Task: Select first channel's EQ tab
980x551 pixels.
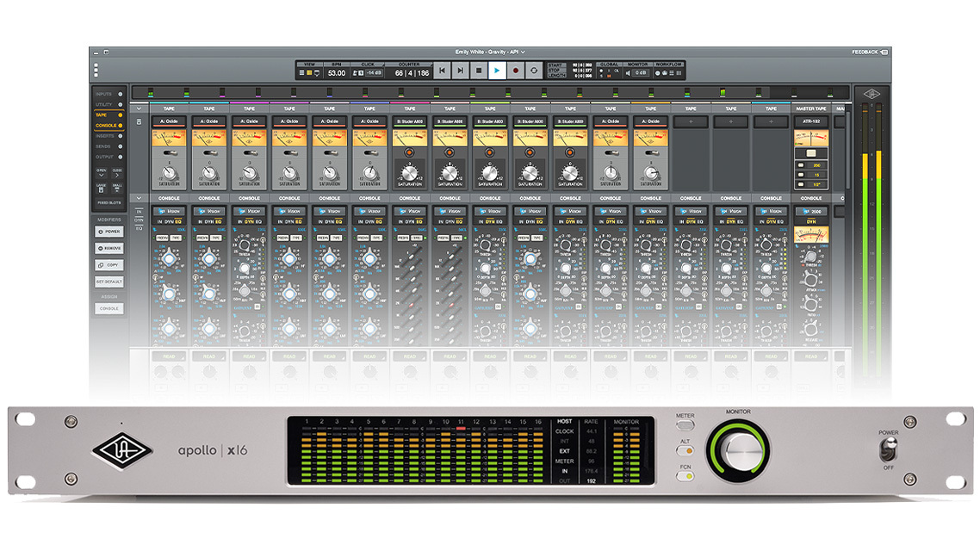Action: [178, 221]
